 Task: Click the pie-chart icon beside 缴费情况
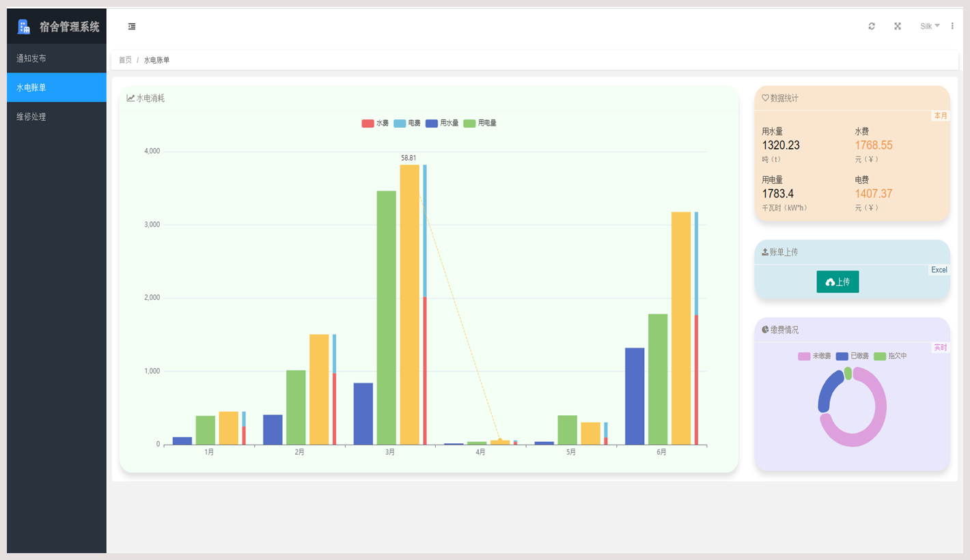(765, 329)
